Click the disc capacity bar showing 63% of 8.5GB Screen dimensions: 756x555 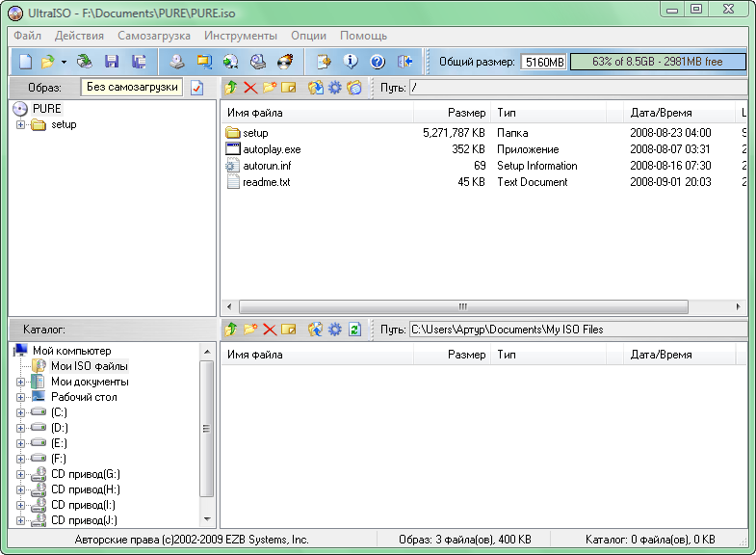(658, 62)
